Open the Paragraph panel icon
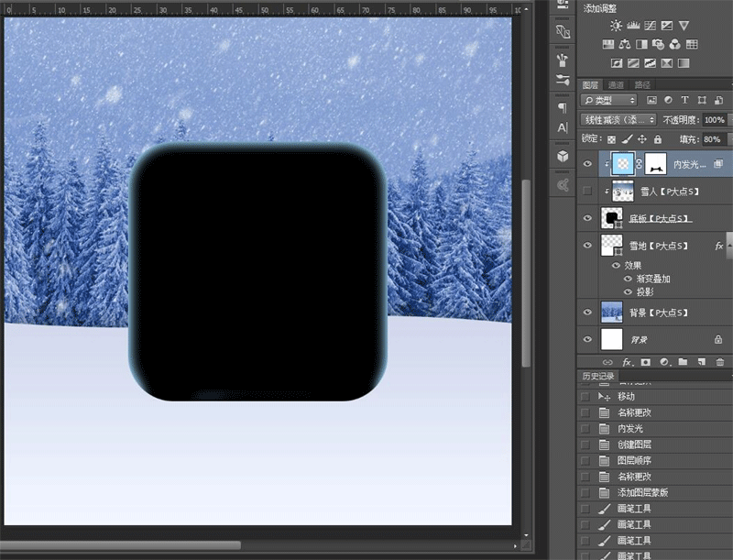Image resolution: width=733 pixels, height=560 pixels. tap(563, 106)
